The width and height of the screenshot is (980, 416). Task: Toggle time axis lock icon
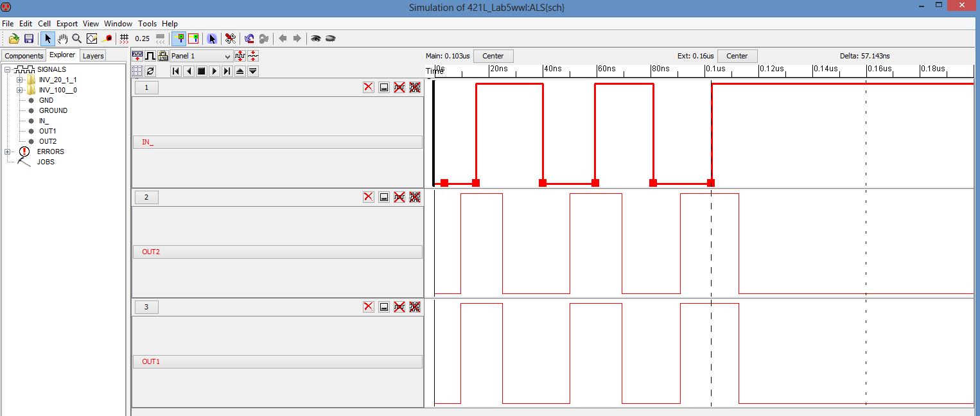click(x=162, y=56)
